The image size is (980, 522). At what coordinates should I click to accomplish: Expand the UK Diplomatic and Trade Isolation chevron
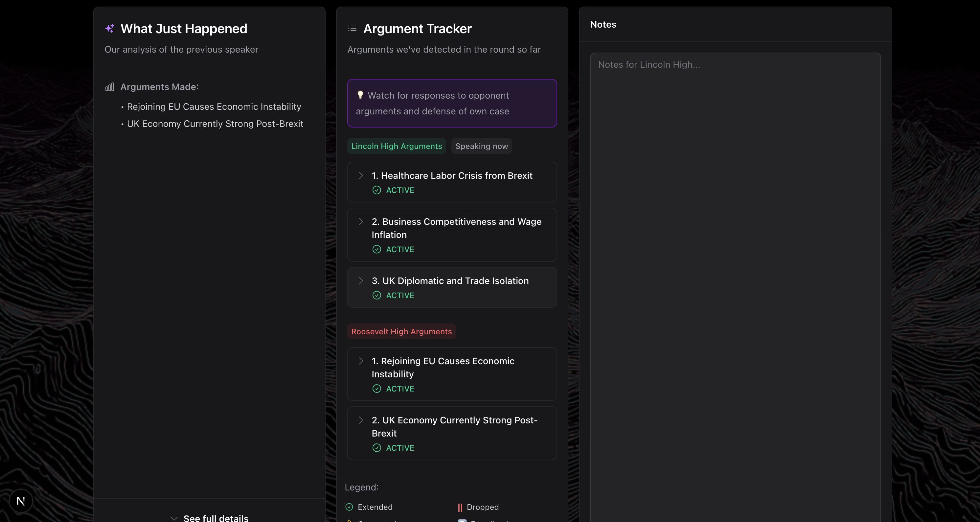click(361, 281)
